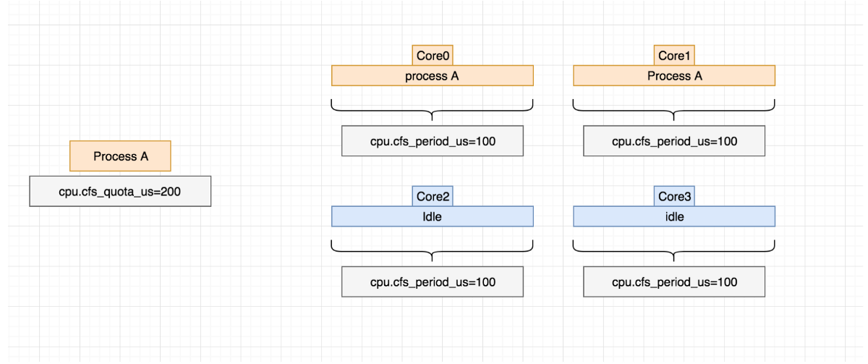Screen dimensions: 868x364
Task: Click the Idle bar under Core2
Action: coord(433,216)
